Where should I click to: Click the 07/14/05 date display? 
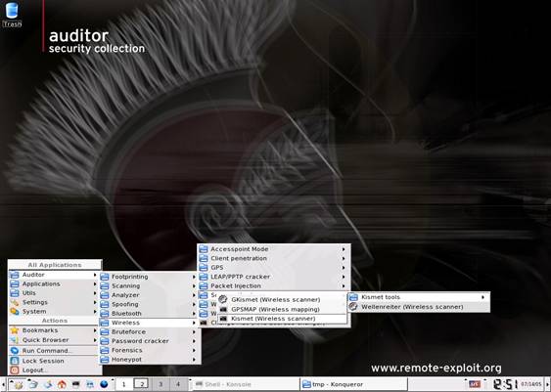530,384
